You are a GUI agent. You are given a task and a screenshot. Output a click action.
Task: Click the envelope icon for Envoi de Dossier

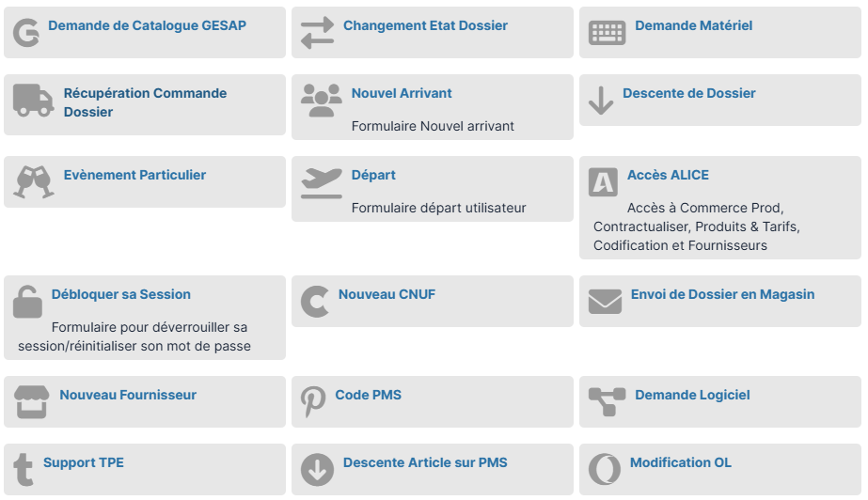pyautogui.click(x=605, y=301)
